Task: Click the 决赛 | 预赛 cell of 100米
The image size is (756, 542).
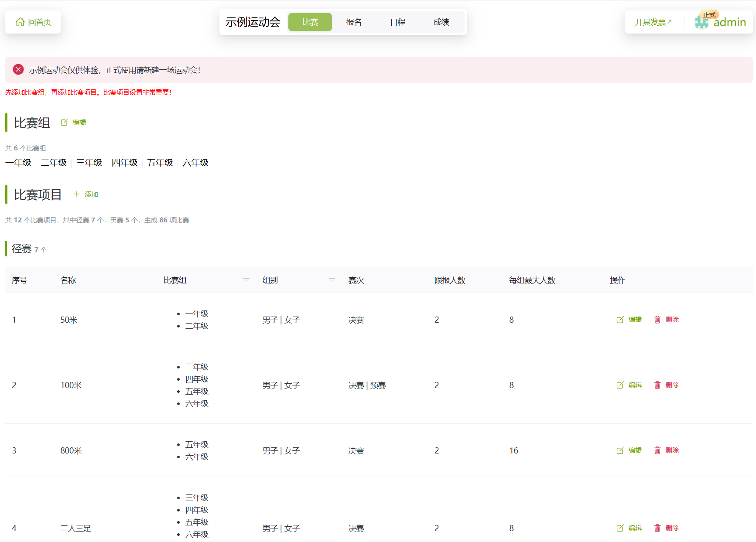Action: click(x=367, y=385)
